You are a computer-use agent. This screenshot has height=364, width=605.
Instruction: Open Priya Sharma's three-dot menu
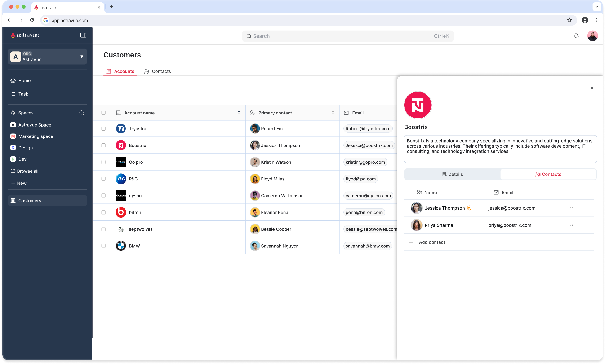pyautogui.click(x=572, y=225)
